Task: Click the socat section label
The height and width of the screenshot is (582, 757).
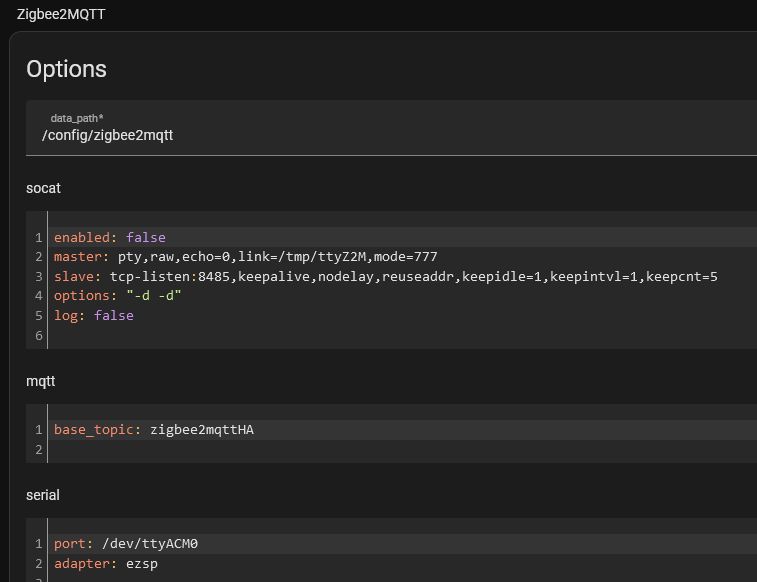Action: tap(43, 188)
